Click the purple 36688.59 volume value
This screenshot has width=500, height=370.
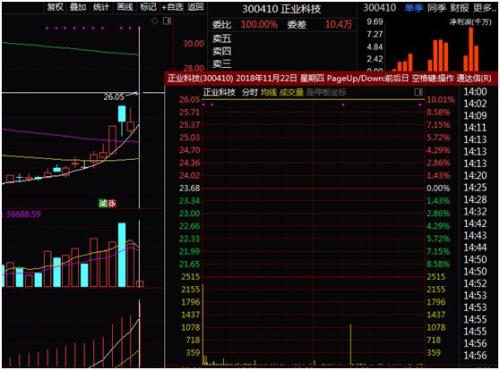coord(23,214)
